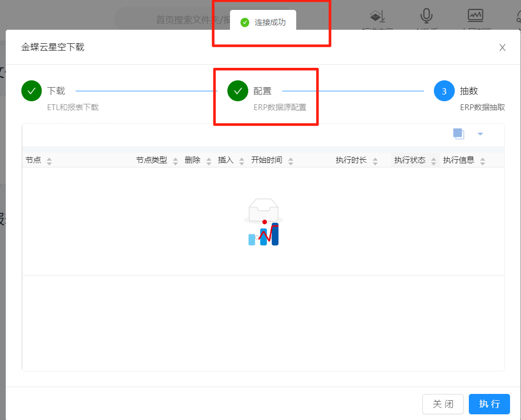Click the sort arrows beside 节点类型
Viewport: 521px width, 420px height.
[175, 162]
